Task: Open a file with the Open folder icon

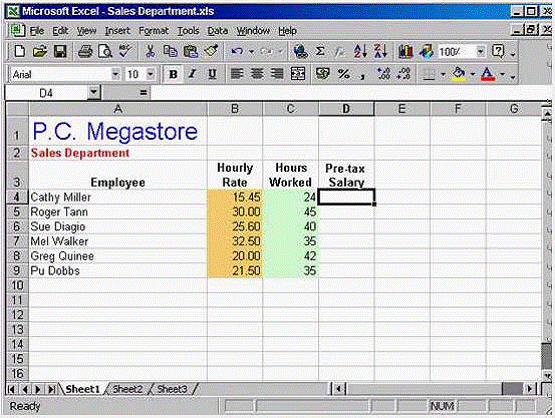Action: click(x=40, y=52)
